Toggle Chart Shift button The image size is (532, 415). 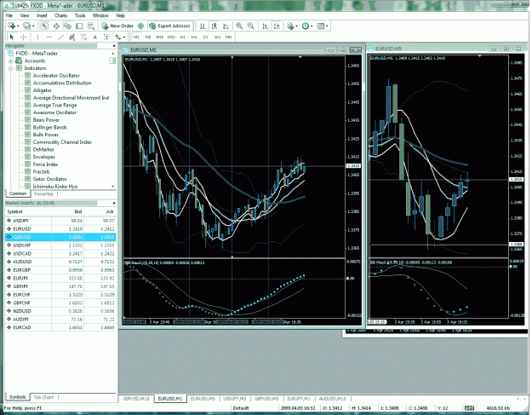tap(277, 26)
